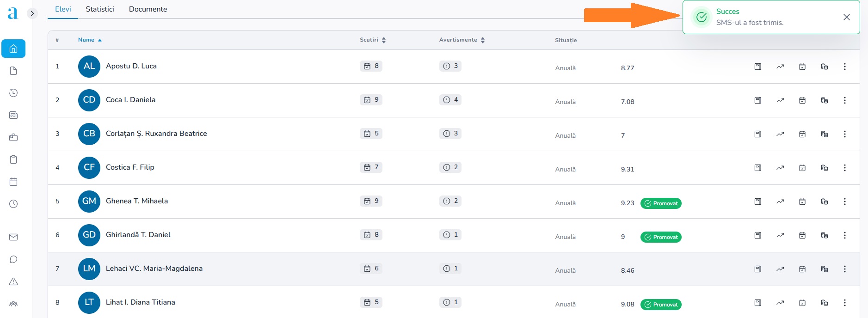Open the home icon in sidebar
868x318 pixels.
(x=13, y=49)
